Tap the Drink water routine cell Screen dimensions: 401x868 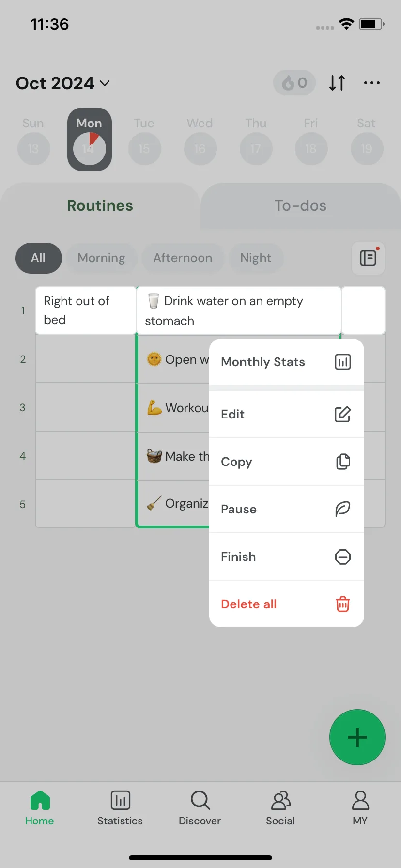(239, 310)
